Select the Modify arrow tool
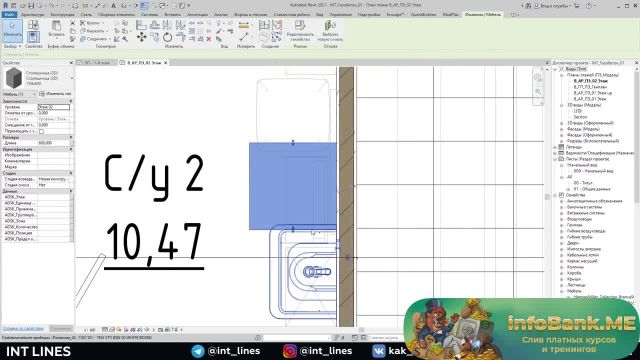This screenshot has width=640, height=360. (x=12, y=30)
